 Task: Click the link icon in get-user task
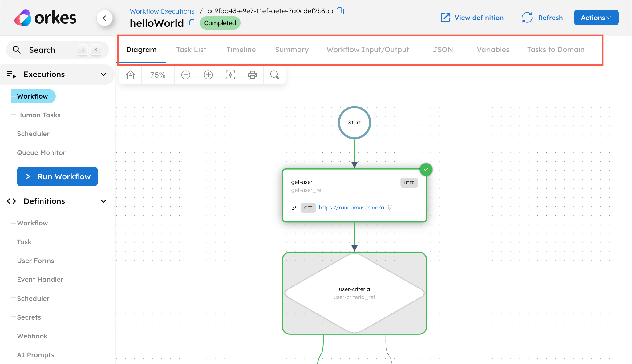(x=294, y=208)
